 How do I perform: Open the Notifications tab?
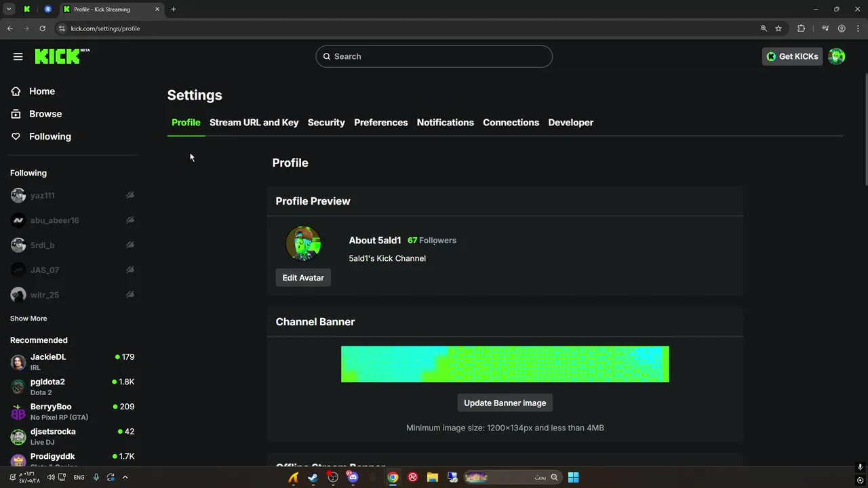tap(445, 123)
